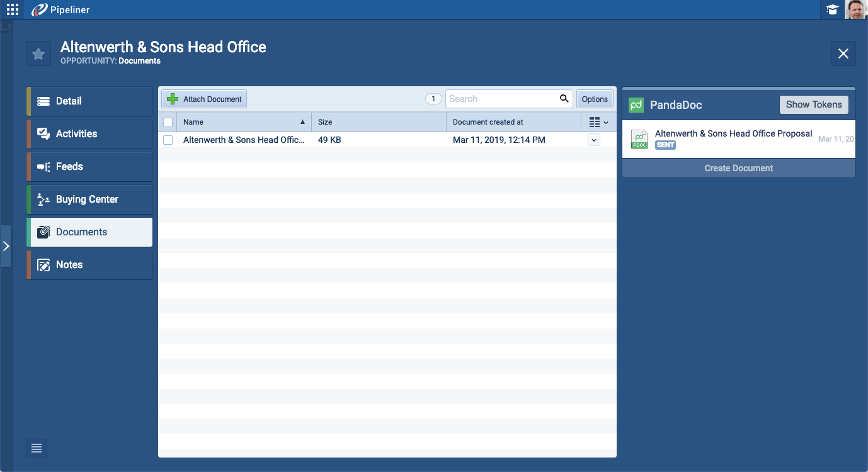Open the graduation cap help icon
The height and width of the screenshot is (472, 868).
(x=832, y=9)
